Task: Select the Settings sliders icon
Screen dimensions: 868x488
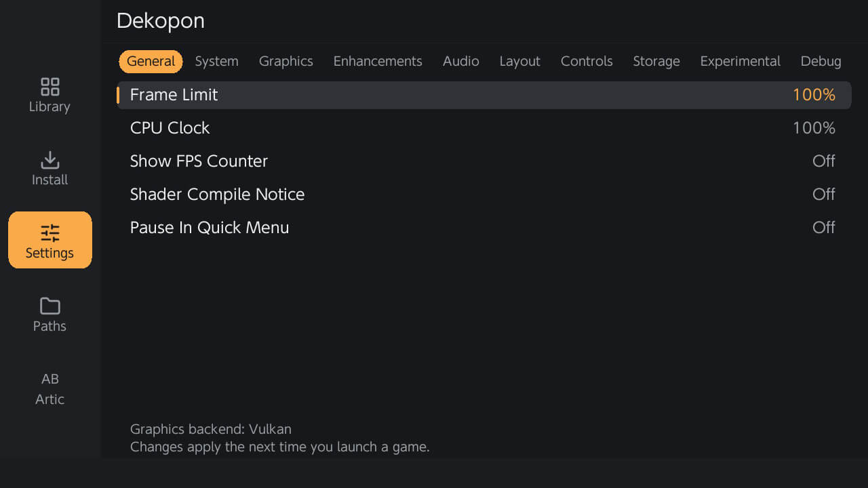Action: [50, 233]
